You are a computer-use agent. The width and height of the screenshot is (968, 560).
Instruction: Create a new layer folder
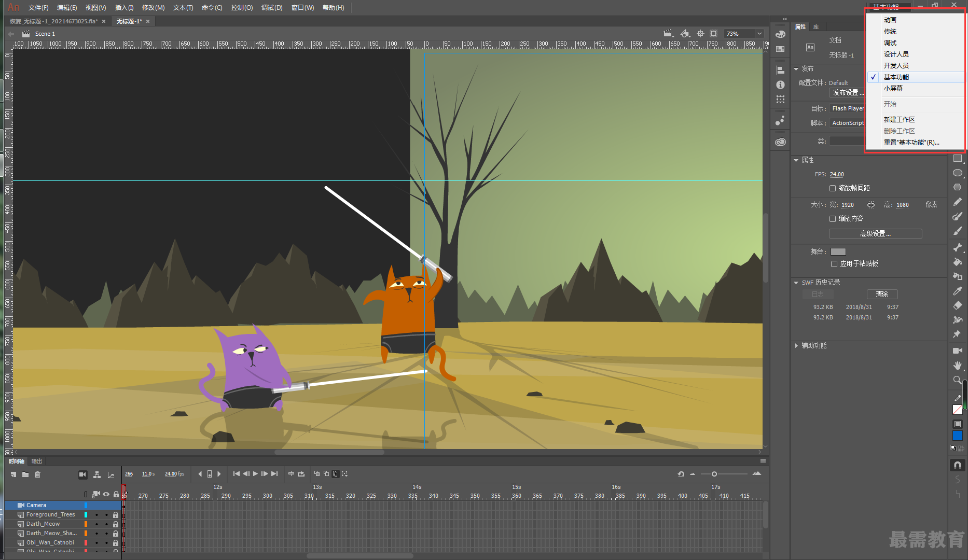pyautogui.click(x=25, y=474)
